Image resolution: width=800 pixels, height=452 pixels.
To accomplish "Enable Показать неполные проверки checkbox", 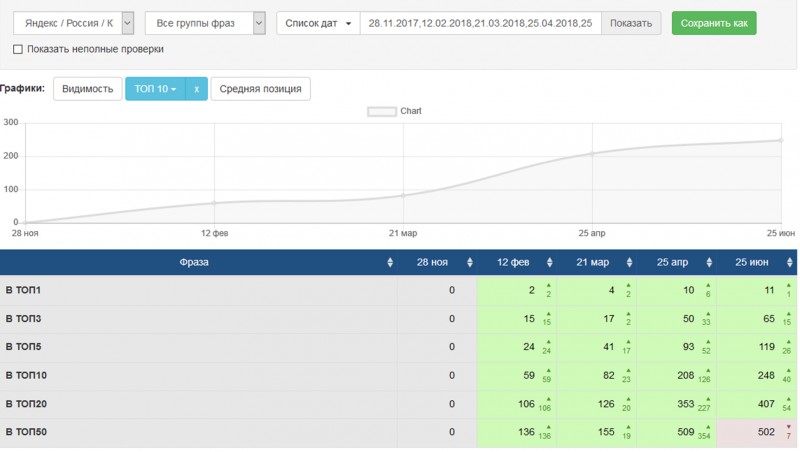I will 18,49.
